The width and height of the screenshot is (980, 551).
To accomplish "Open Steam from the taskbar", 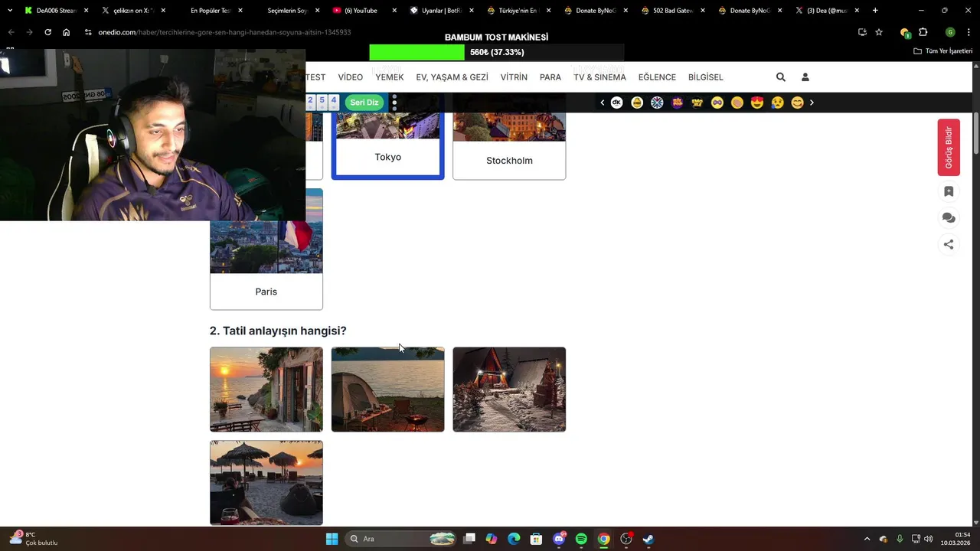I will (x=648, y=539).
